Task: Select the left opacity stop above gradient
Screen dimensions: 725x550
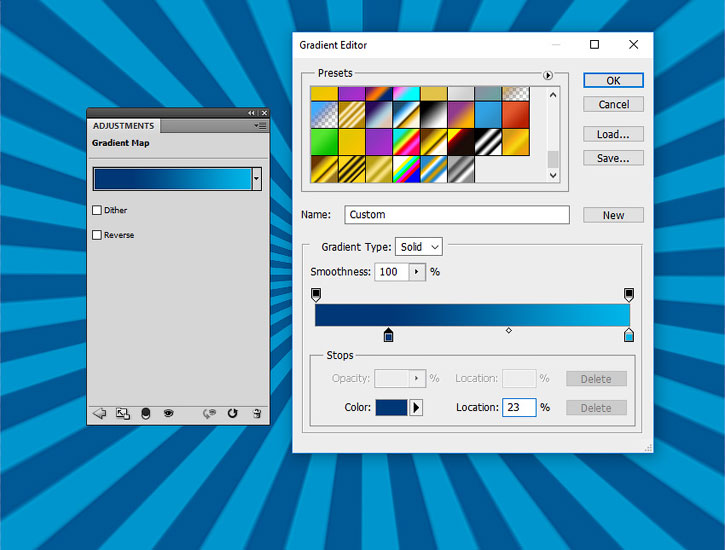Action: [x=316, y=295]
